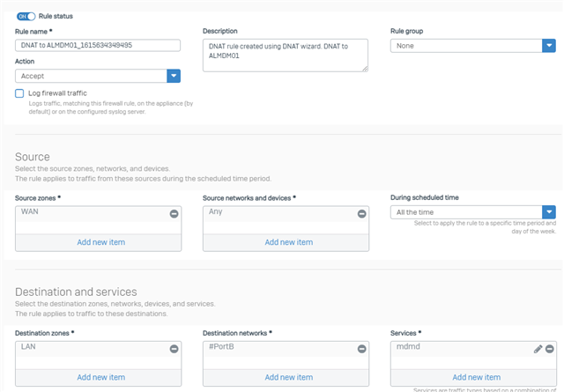
Task: Add new item to Services
Action: pos(477,377)
